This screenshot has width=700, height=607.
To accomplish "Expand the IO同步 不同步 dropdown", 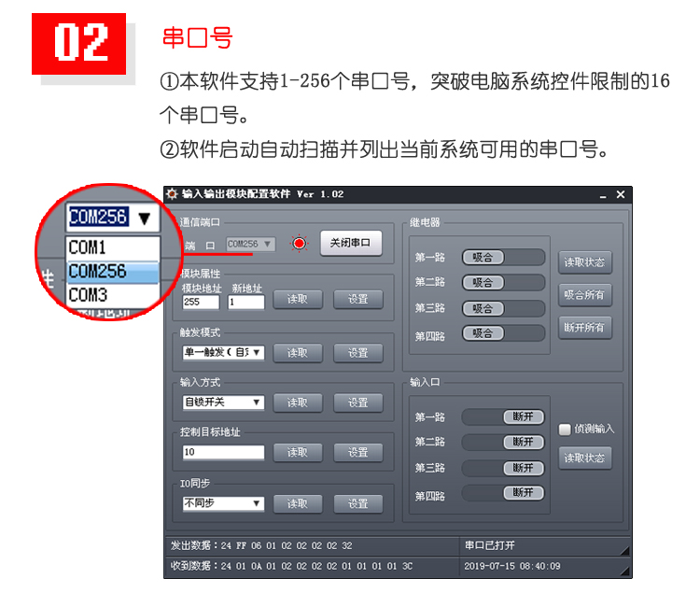I will click(x=223, y=504).
